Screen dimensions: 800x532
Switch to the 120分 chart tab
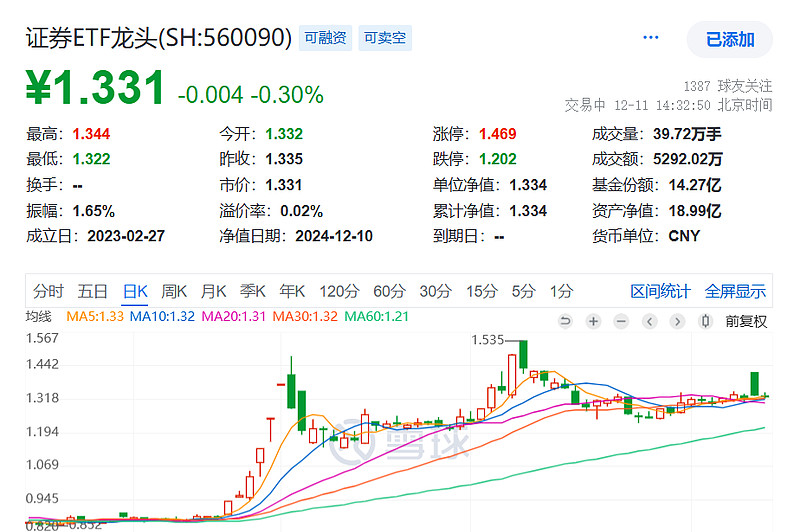point(339,291)
